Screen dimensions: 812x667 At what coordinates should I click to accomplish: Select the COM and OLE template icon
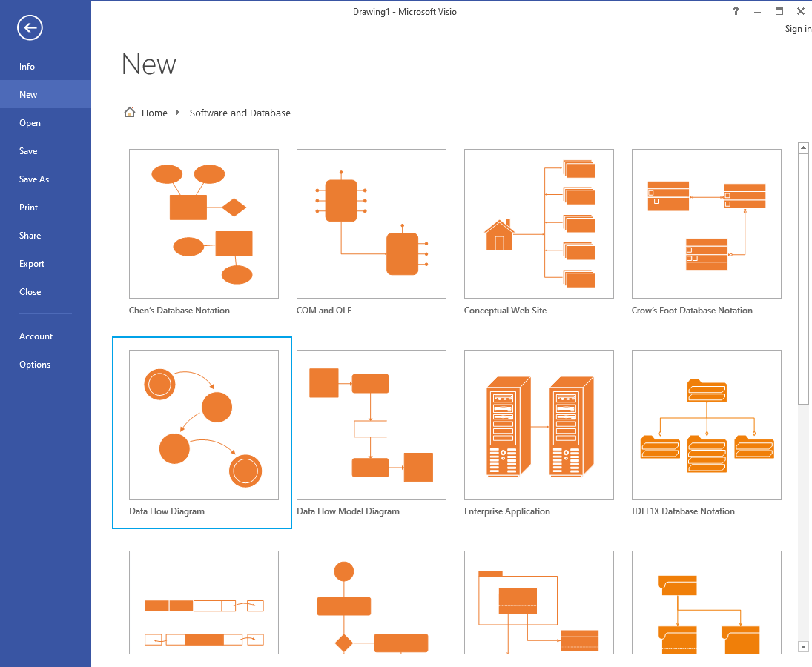point(372,224)
